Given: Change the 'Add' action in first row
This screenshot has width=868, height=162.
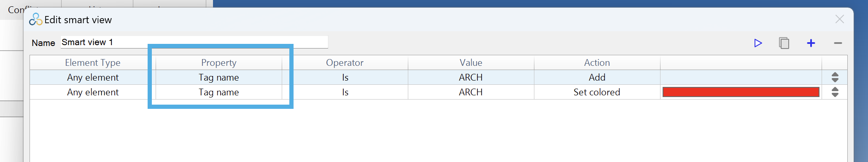Looking at the screenshot, I should coord(597,77).
